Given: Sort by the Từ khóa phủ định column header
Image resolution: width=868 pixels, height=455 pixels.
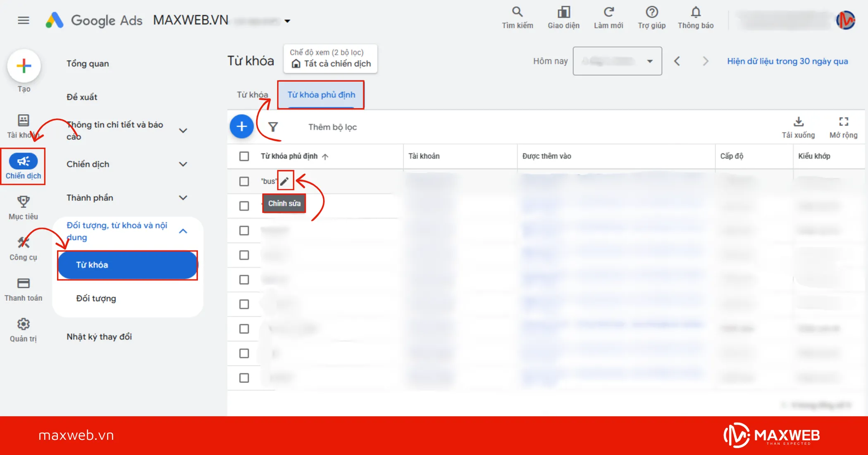Looking at the screenshot, I should point(289,156).
